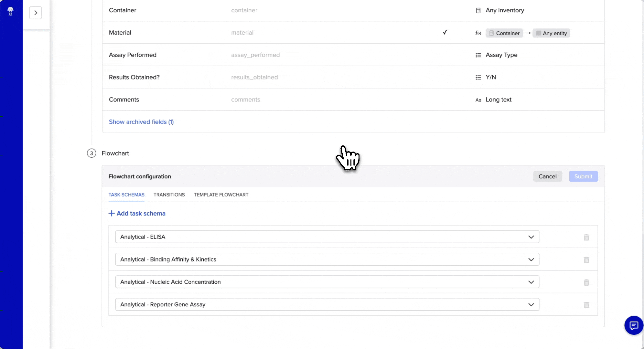Cancel the flowchart configuration

(547, 176)
